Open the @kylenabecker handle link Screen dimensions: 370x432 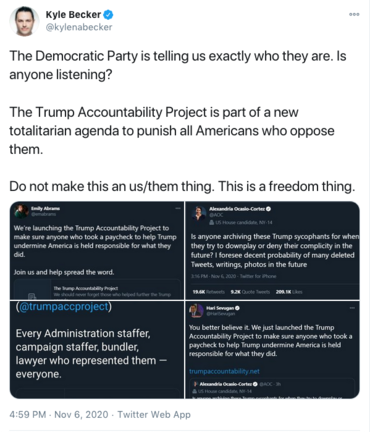coord(79,27)
